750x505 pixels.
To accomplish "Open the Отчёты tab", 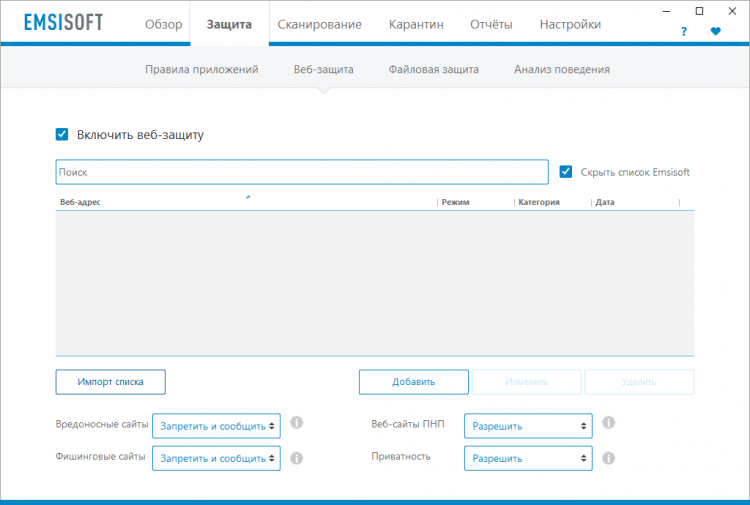I will click(491, 24).
